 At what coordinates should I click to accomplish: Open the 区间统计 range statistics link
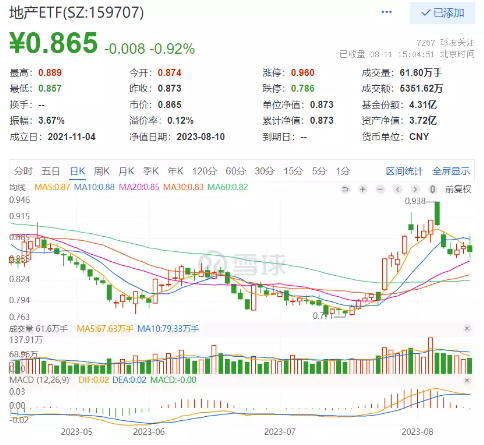point(404,171)
